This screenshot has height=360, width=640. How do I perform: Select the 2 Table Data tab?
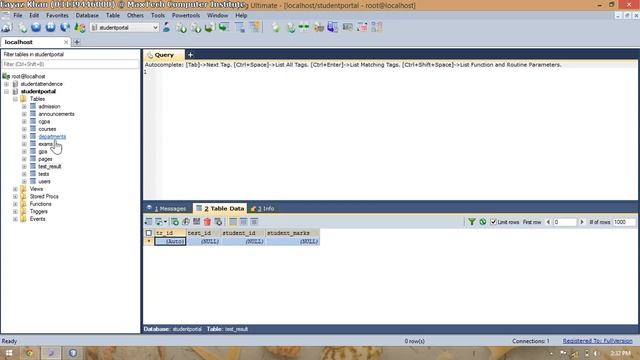point(220,208)
